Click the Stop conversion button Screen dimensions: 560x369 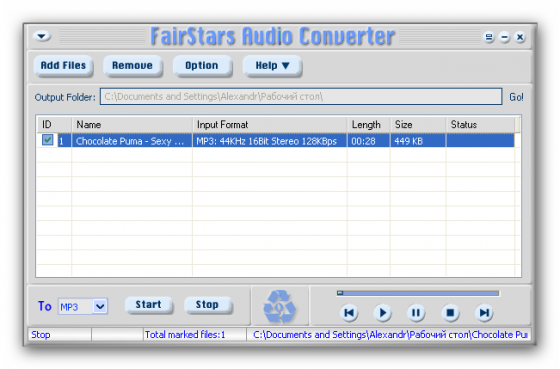tap(208, 305)
